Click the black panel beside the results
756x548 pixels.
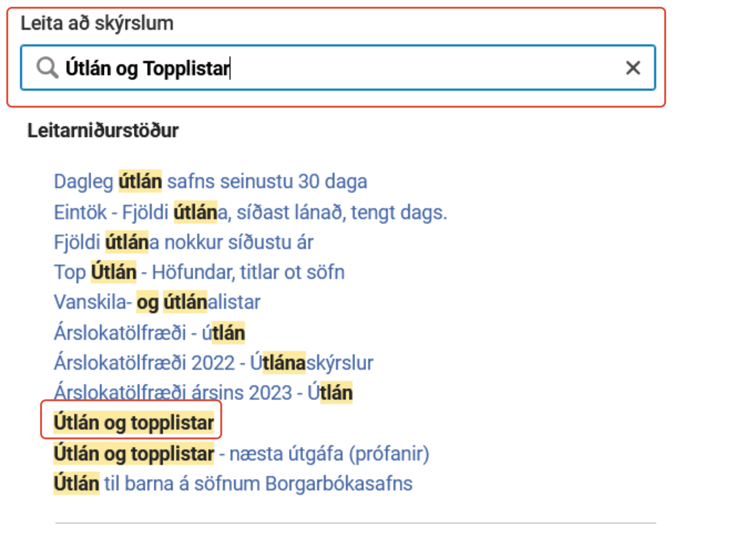715,270
